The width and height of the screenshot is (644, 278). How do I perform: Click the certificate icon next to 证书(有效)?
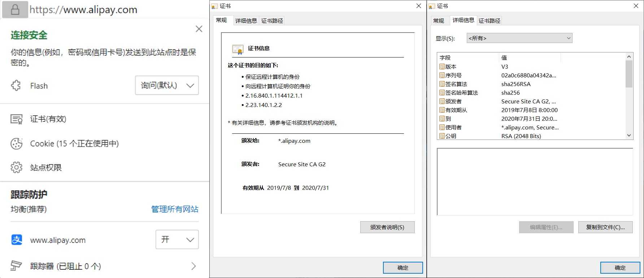17,119
